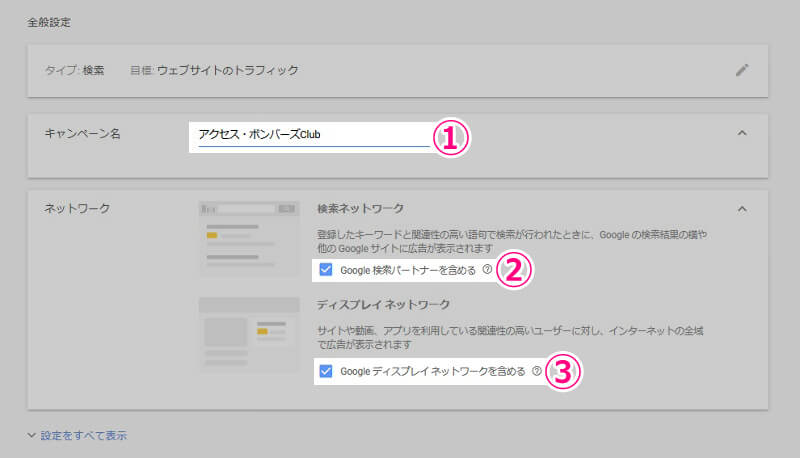
Task: Open help icon beside 検索パートナーを含める
Action: (487, 269)
